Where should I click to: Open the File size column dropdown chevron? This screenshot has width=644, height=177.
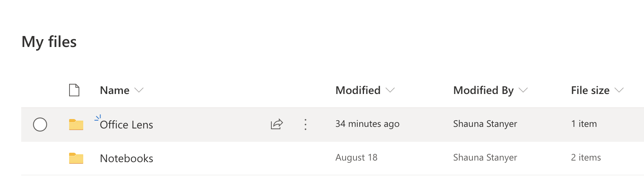(619, 90)
